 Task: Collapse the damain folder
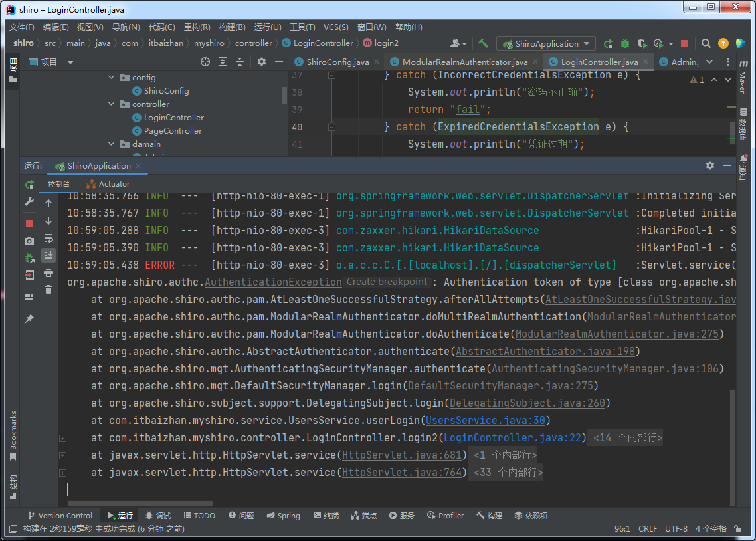click(112, 144)
